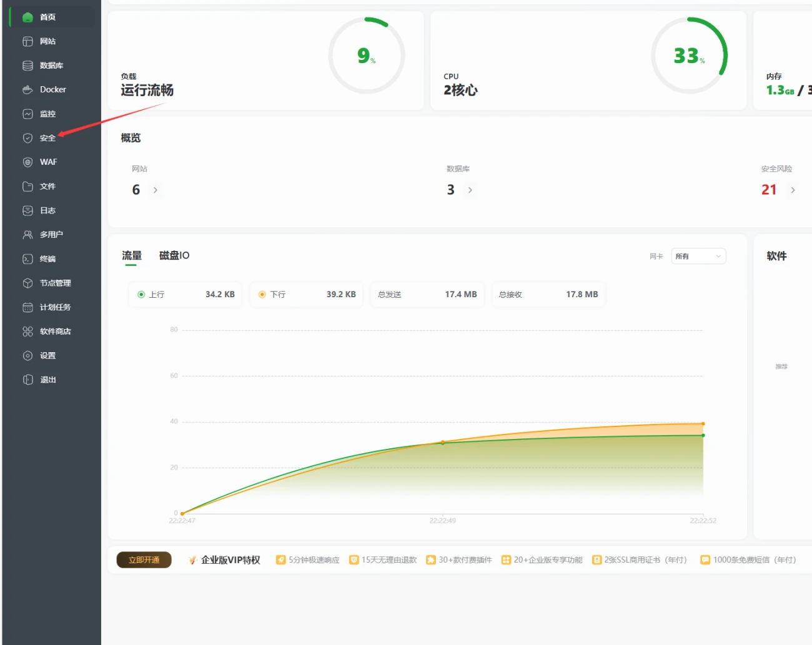
Task: Click the WAF shield icon
Action: pyautogui.click(x=27, y=162)
